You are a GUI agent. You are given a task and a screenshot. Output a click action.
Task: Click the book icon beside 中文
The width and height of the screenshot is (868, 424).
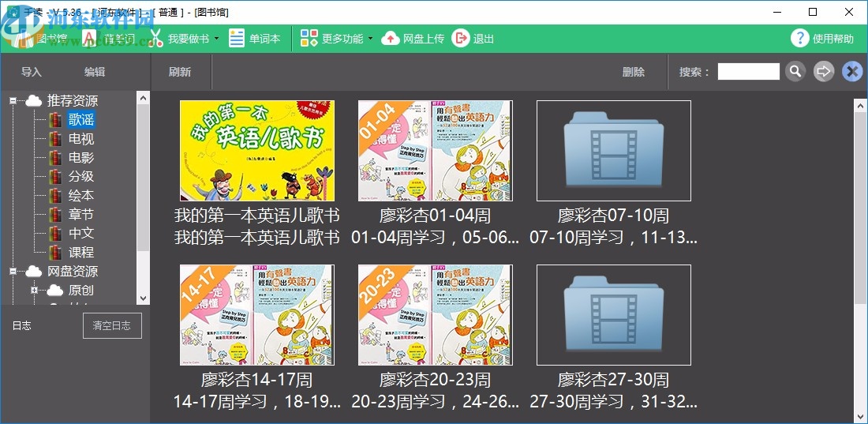(x=55, y=234)
